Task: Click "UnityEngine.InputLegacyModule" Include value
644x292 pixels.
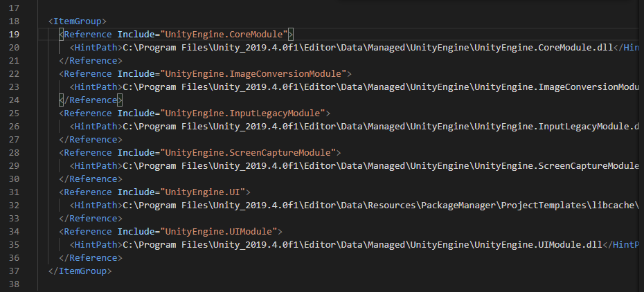Action: point(243,113)
